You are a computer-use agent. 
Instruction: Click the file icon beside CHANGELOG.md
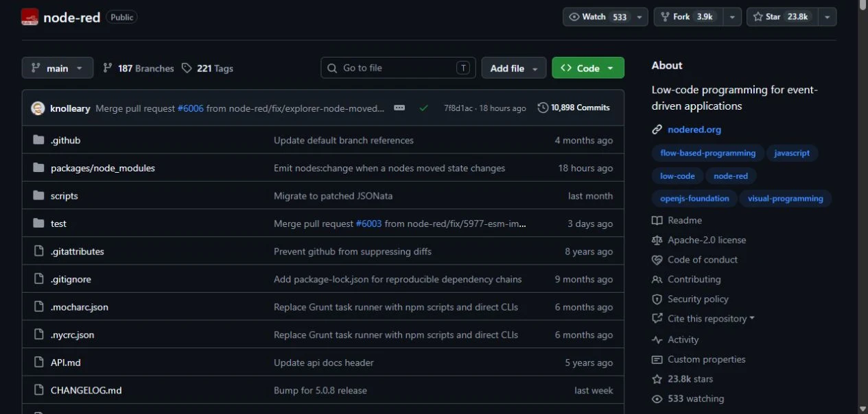point(38,390)
